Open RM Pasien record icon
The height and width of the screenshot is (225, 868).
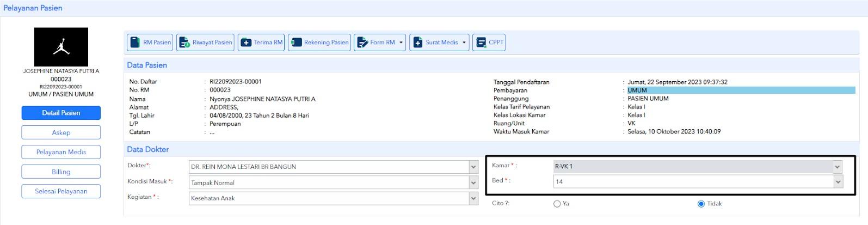(135, 42)
